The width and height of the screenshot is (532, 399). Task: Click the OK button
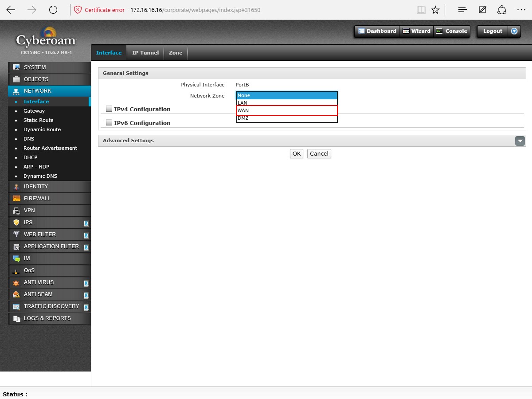click(297, 154)
